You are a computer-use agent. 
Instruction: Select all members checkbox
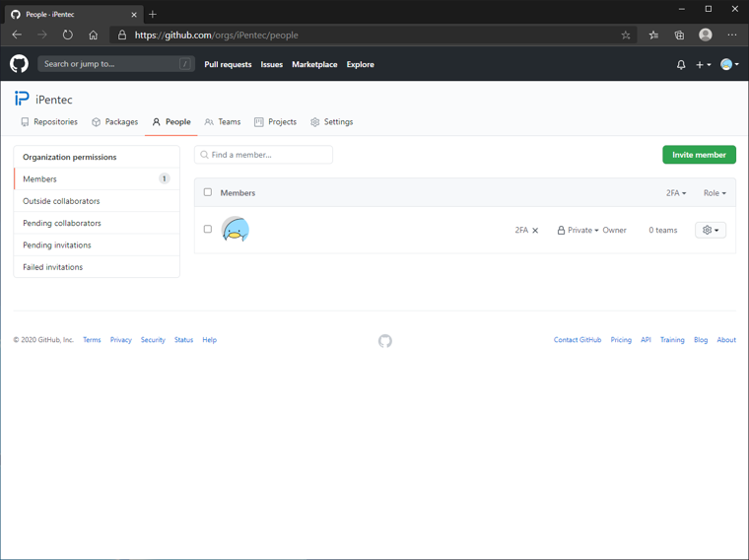coord(208,192)
